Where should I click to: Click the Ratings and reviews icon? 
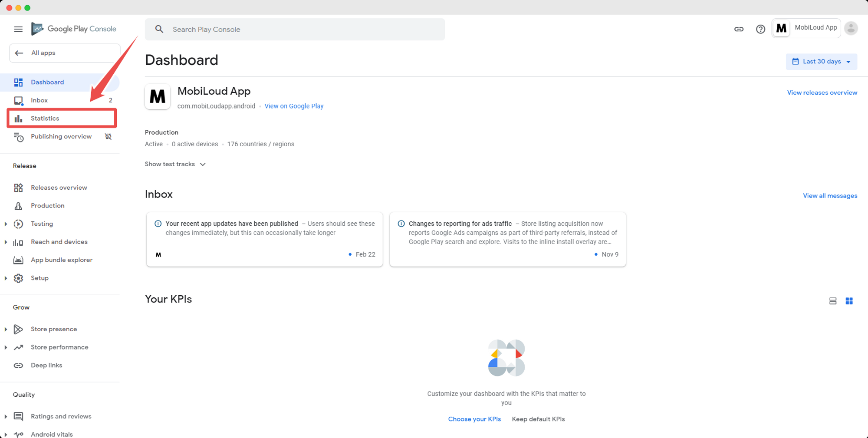pos(18,416)
